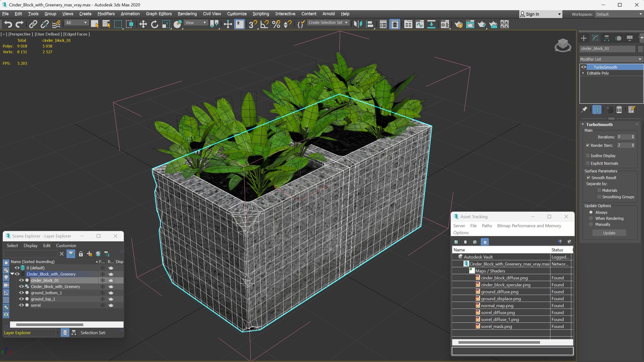Enable the Isoline Display checkbox
The height and width of the screenshot is (362, 644).
pyautogui.click(x=588, y=156)
